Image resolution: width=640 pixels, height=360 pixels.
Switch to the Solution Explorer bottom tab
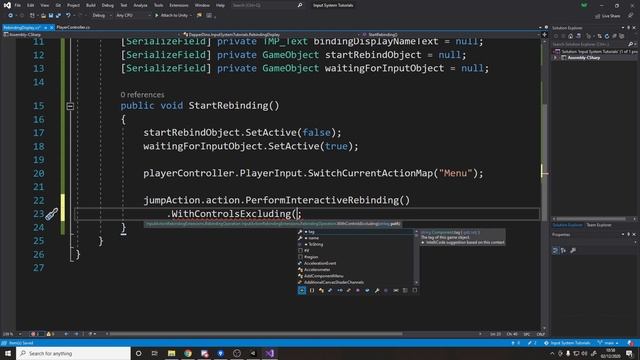click(x=567, y=225)
